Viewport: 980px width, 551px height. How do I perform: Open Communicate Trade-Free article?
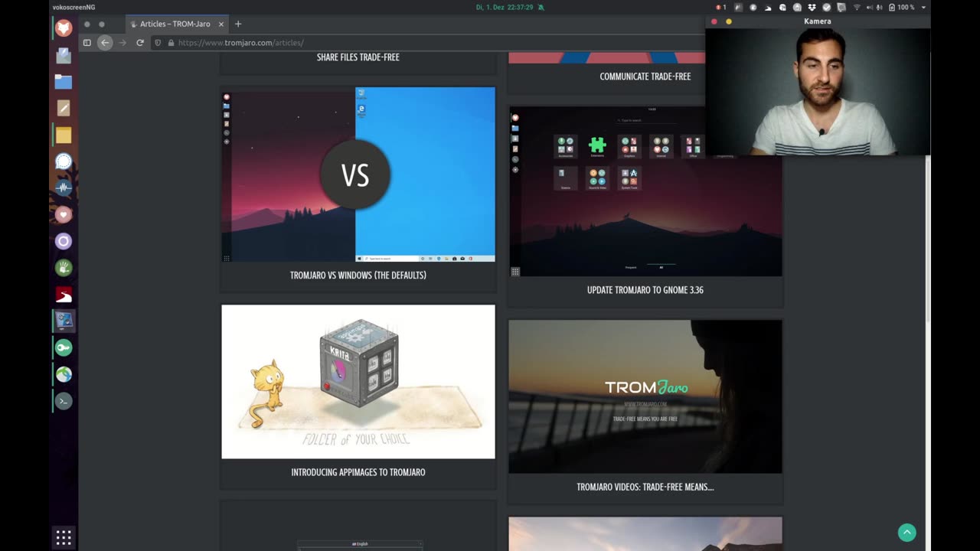pos(645,77)
